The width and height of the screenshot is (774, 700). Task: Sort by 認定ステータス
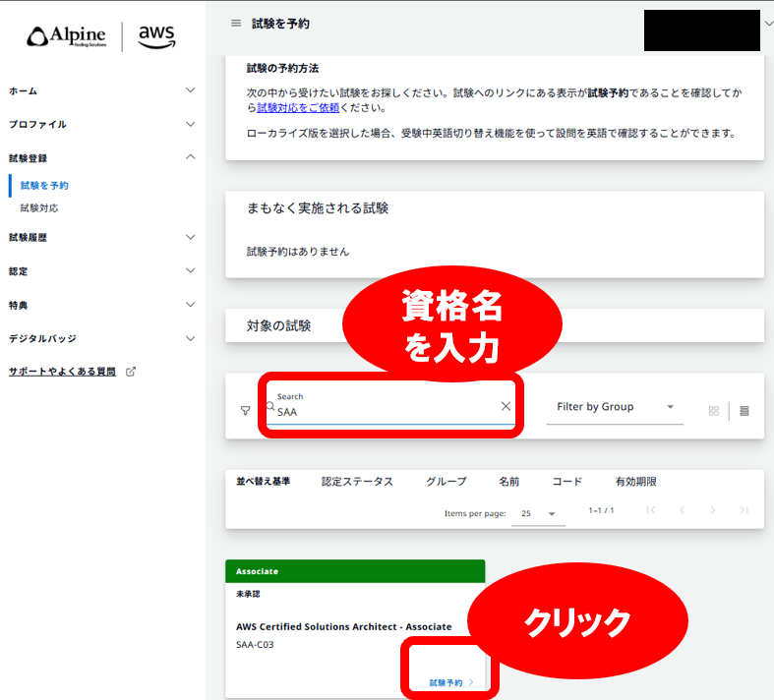(x=357, y=482)
